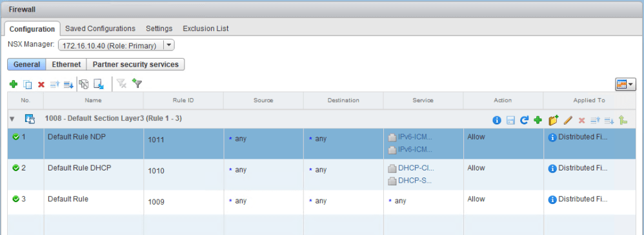Image resolution: width=644 pixels, height=235 pixels.
Task: Open the Settings tab
Action: click(x=159, y=28)
